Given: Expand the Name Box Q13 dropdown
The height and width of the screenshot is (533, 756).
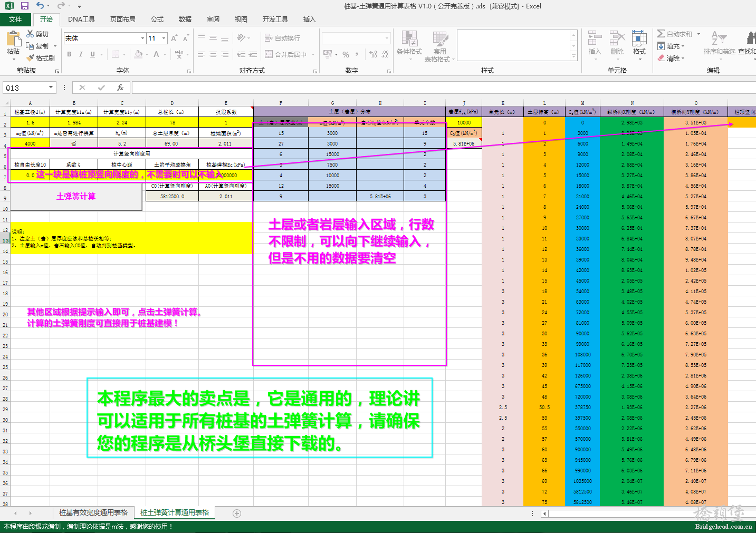Looking at the screenshot, I should point(51,88).
